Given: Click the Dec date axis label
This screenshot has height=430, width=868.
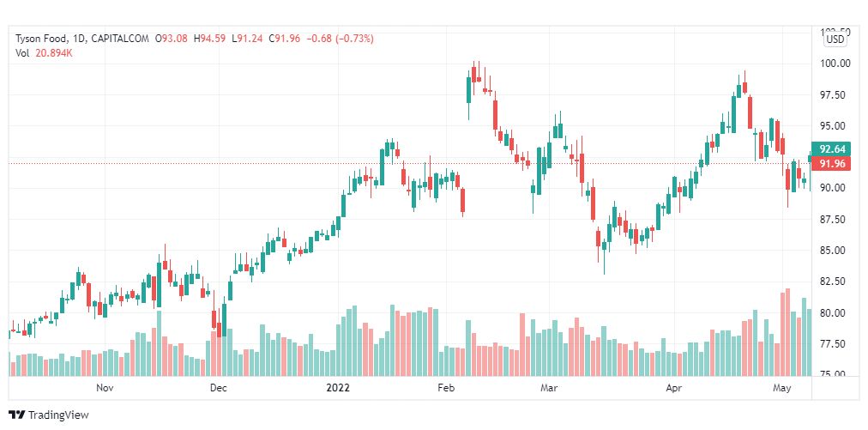Looking at the screenshot, I should pos(219,388).
